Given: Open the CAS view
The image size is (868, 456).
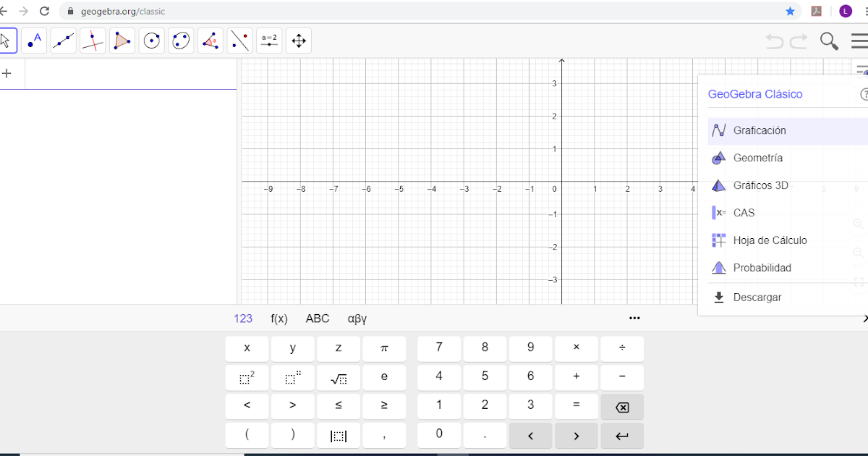Looking at the screenshot, I should pos(744,212).
